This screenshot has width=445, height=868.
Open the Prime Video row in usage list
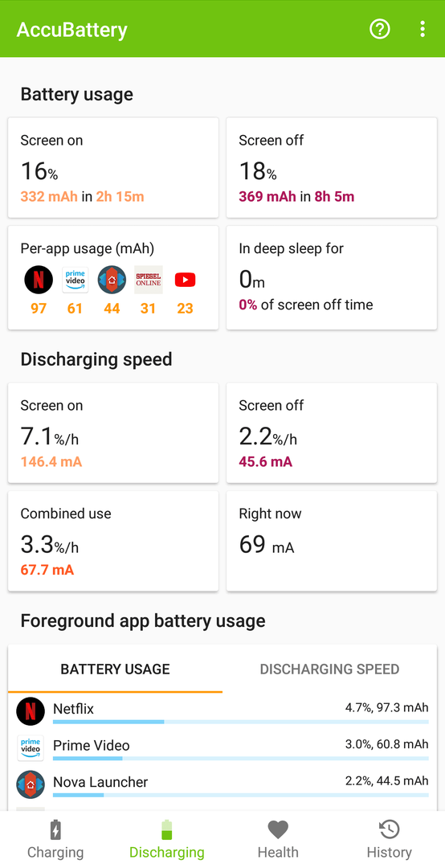tap(222, 748)
